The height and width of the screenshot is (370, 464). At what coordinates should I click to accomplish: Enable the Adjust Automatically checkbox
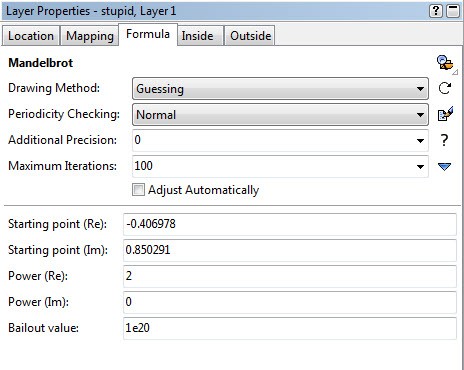(x=138, y=190)
